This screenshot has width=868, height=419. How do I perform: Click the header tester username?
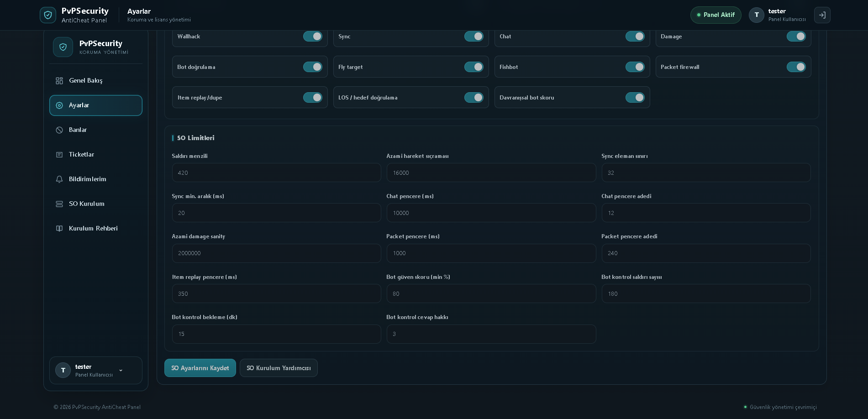tap(777, 11)
